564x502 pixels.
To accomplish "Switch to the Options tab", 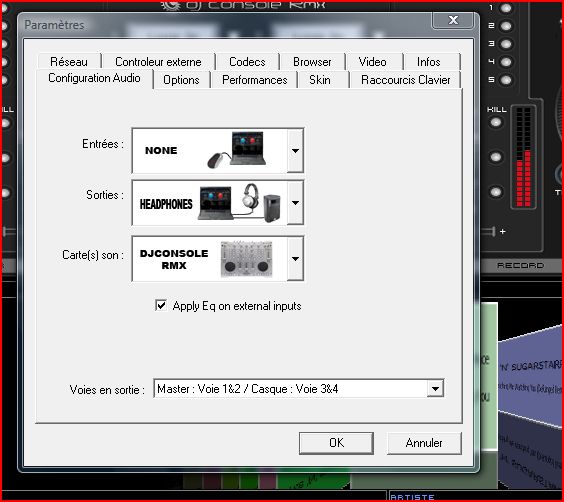I will click(181, 80).
